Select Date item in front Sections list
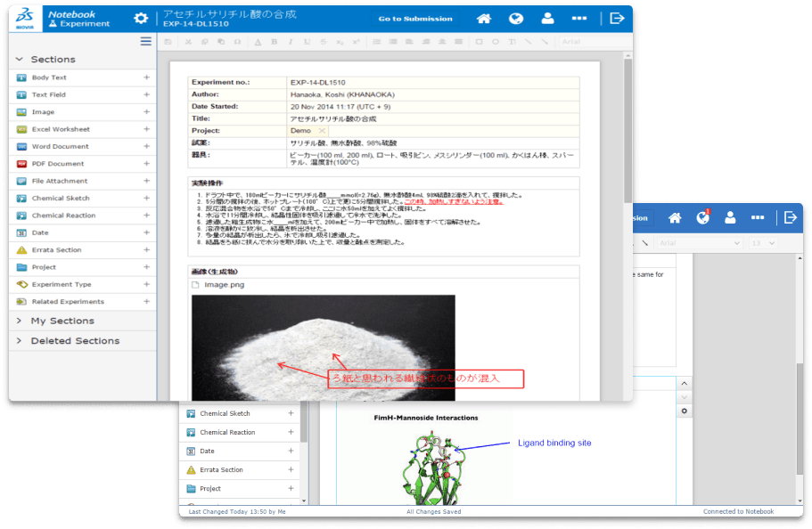Screen dimensions: 812x529 pyautogui.click(x=40, y=233)
